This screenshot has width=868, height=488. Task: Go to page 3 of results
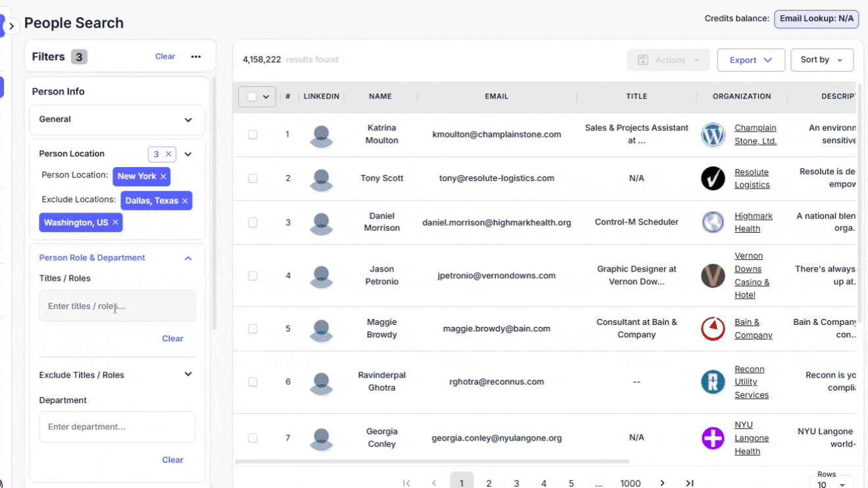(516, 483)
